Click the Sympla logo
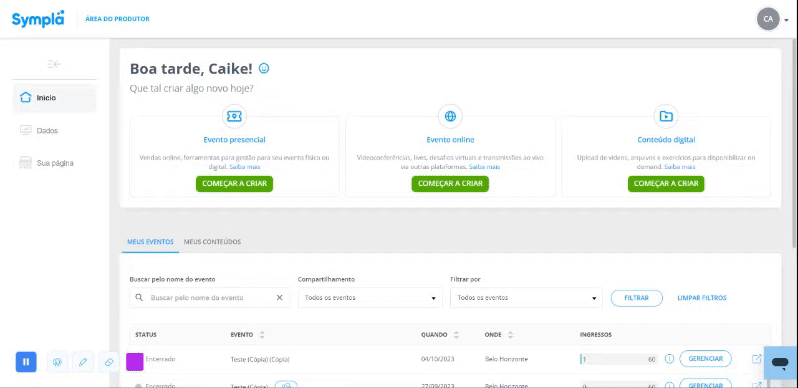798x388 pixels. 38,19
